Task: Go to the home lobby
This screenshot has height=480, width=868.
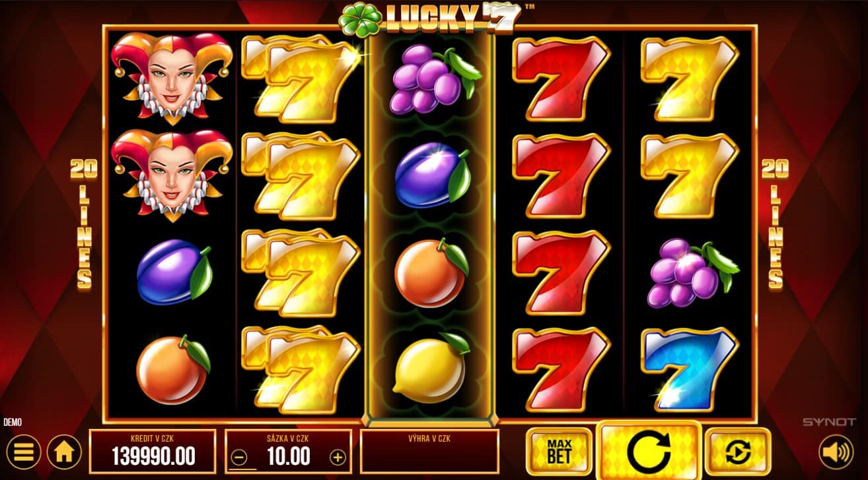Action: (64, 453)
